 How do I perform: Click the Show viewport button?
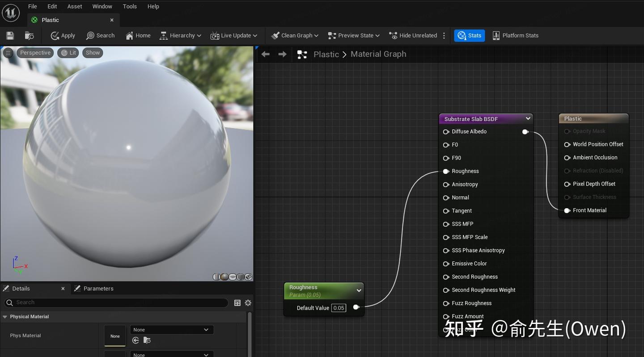pos(93,53)
